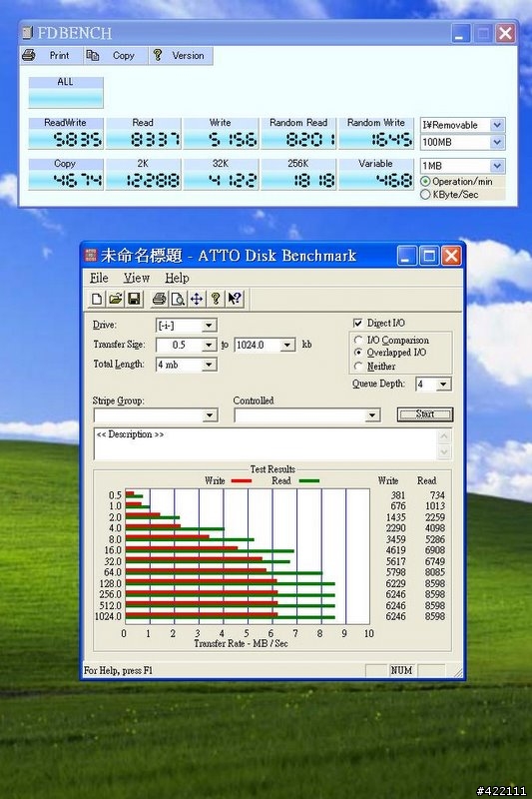Image resolution: width=532 pixels, height=799 pixels.
Task: Run the 256K test in FDBENCH
Action: click(298, 174)
